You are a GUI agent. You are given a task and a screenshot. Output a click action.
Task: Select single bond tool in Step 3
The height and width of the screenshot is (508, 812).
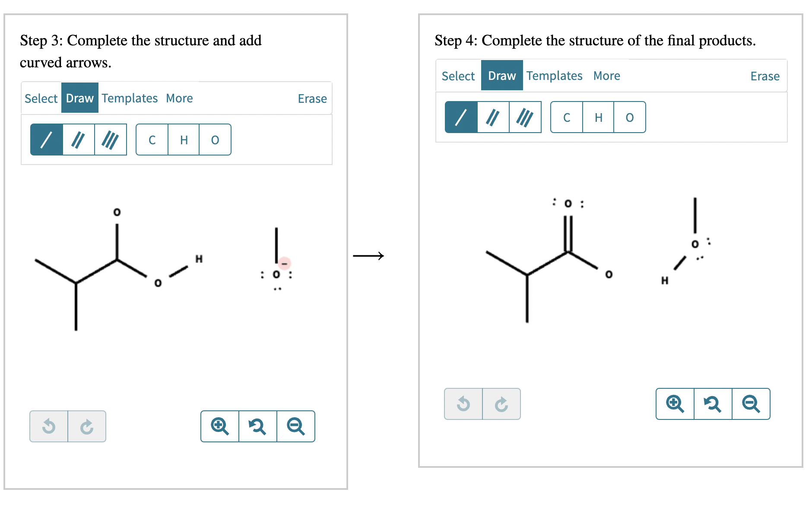click(x=47, y=140)
